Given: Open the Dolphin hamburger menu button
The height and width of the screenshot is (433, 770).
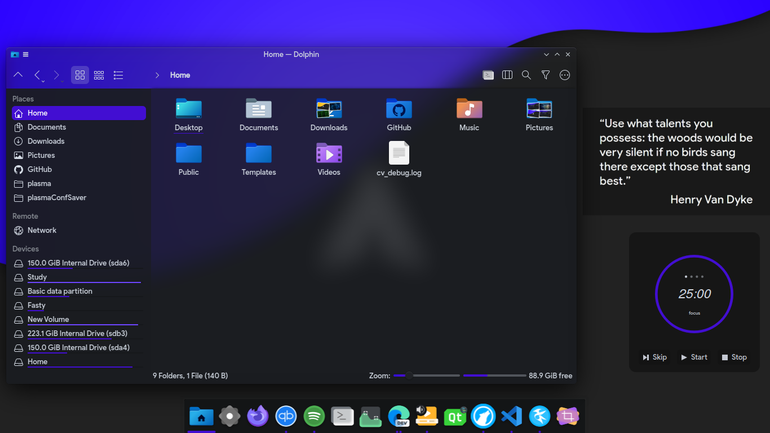Looking at the screenshot, I should [x=565, y=75].
